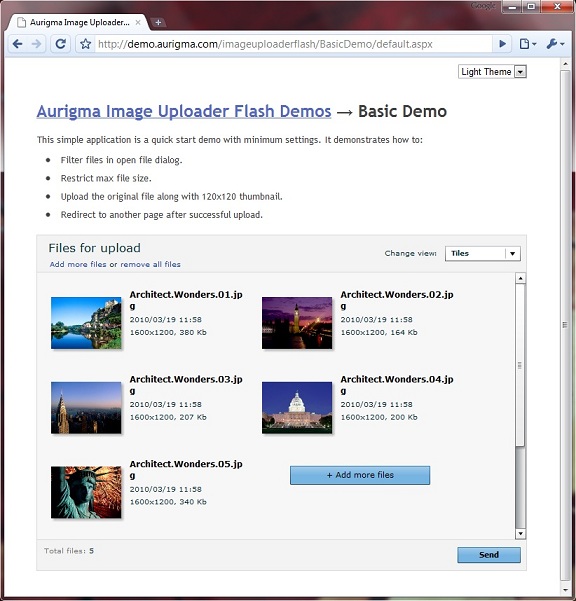Open the Light Theme dropdown
Screen dimensions: 576x601
coord(492,72)
